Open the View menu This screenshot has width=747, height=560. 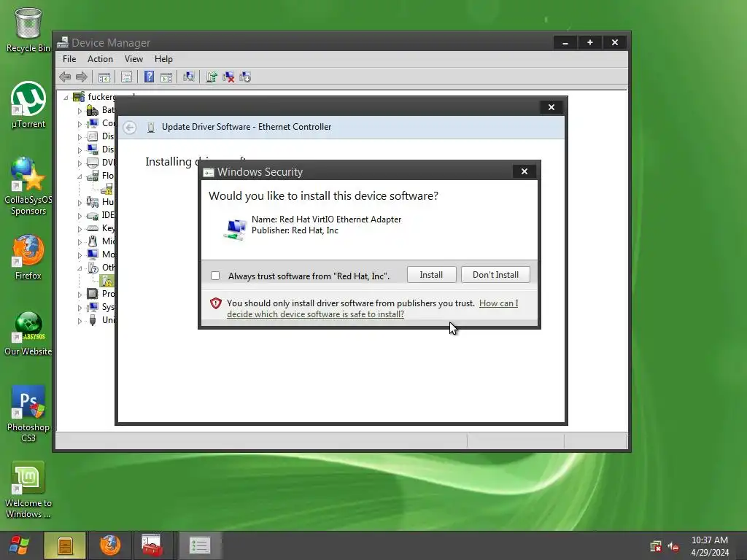click(x=133, y=59)
